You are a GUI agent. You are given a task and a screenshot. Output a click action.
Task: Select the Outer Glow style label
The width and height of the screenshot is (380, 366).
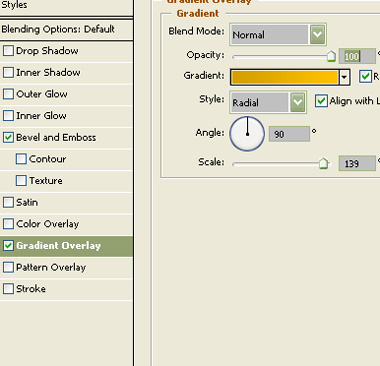tap(42, 94)
